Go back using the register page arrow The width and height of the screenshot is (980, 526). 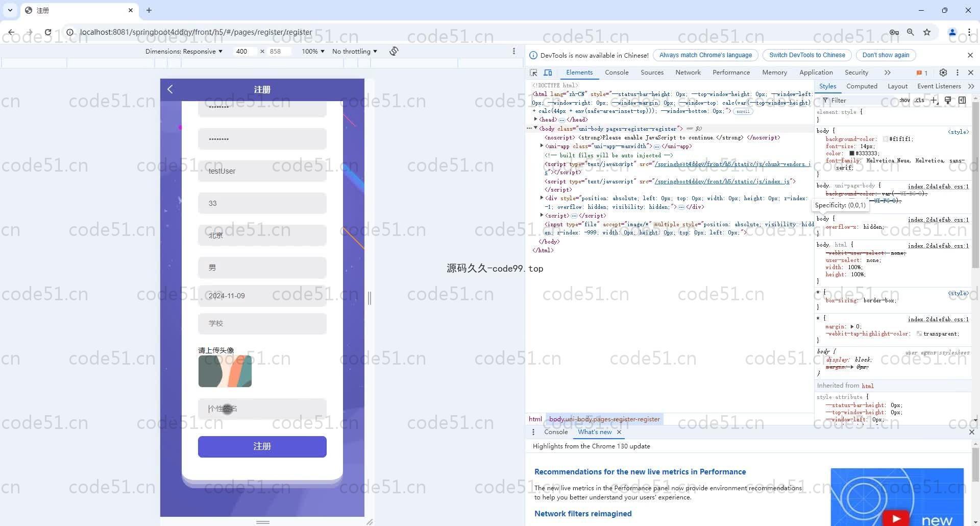pyautogui.click(x=170, y=89)
